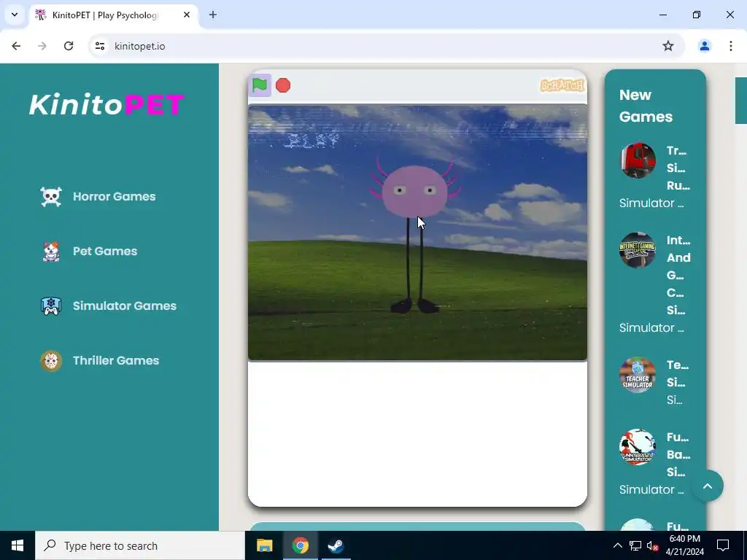Open the Windows Start menu

tap(18, 545)
